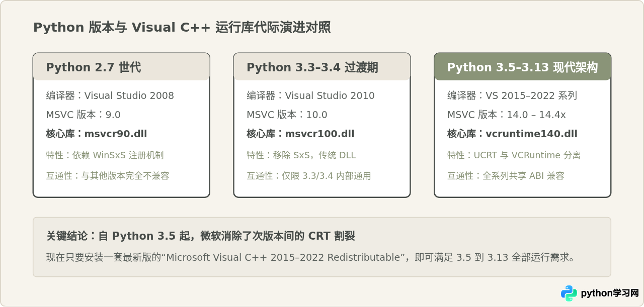Click 核心库：vcruntime140.dll line
This screenshot has width=644, height=307.
tap(512, 134)
